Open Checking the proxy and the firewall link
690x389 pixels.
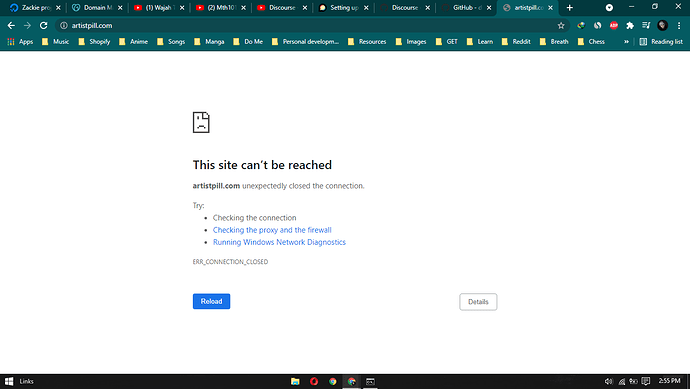272,230
